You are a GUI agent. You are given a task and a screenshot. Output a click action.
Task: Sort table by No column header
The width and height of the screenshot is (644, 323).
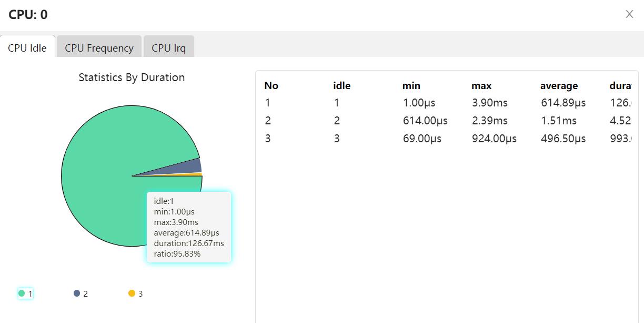click(271, 86)
